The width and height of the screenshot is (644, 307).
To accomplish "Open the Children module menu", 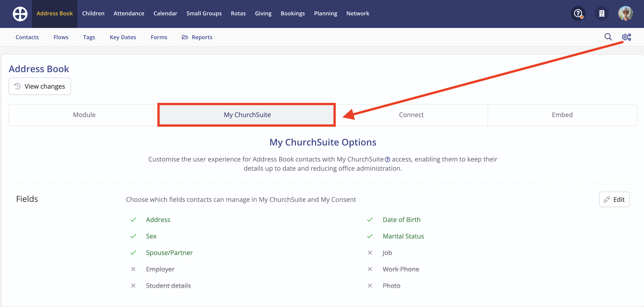I will pyautogui.click(x=93, y=14).
